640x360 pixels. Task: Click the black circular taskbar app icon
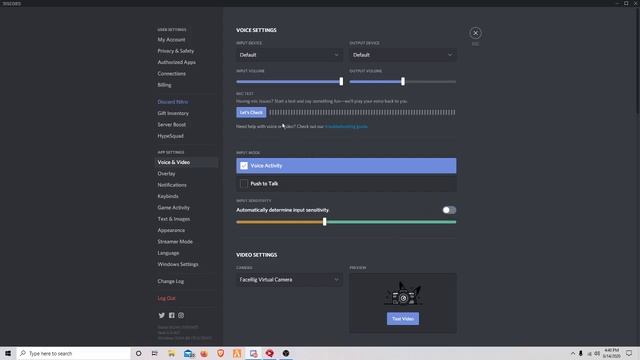286,353
